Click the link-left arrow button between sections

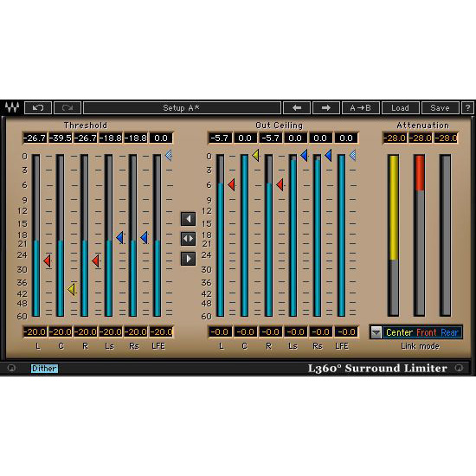188,219
